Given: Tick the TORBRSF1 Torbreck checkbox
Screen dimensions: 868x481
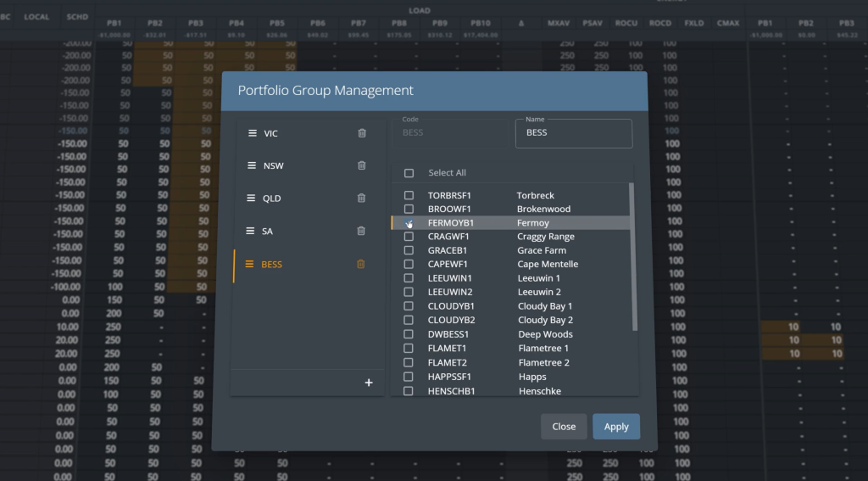Looking at the screenshot, I should pos(409,195).
